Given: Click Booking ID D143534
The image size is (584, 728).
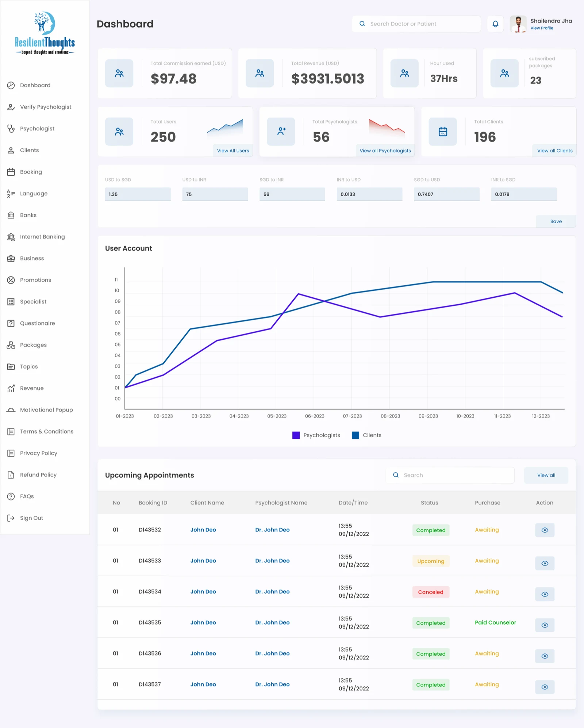Looking at the screenshot, I should tap(150, 592).
